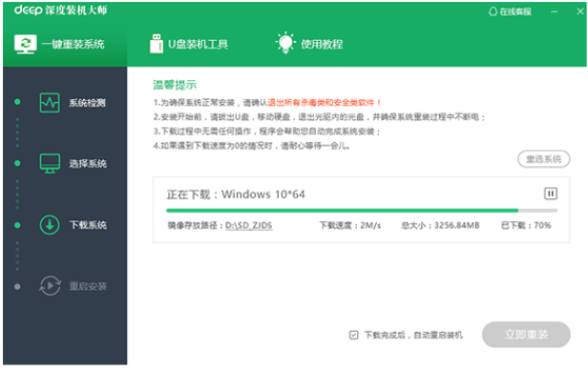Image resolution: width=588 pixels, height=371 pixels.
Task: Click the download arrow circle icon
Action: (50, 225)
